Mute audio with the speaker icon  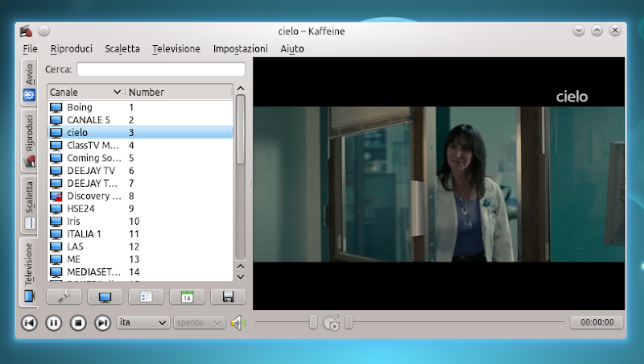click(x=237, y=323)
